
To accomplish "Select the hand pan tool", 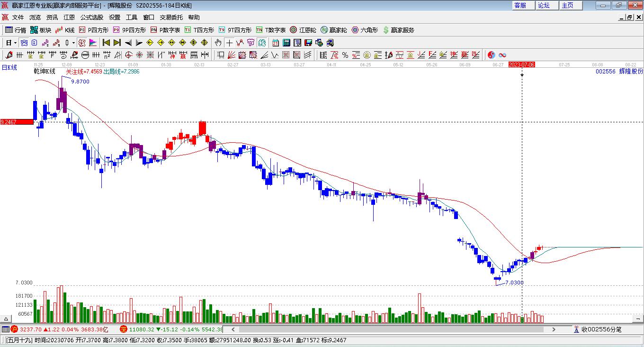I will [x=218, y=43].
